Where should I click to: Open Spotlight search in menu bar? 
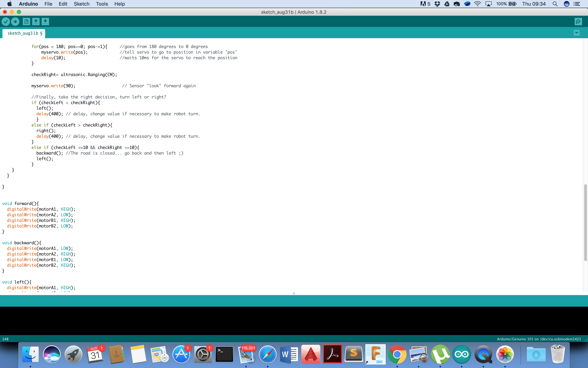[555, 4]
